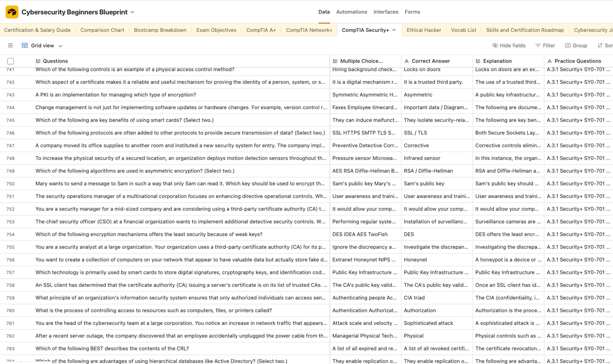Select the Explanation column header
Image resolution: width=613 pixels, height=364 pixels.
coord(508,61)
